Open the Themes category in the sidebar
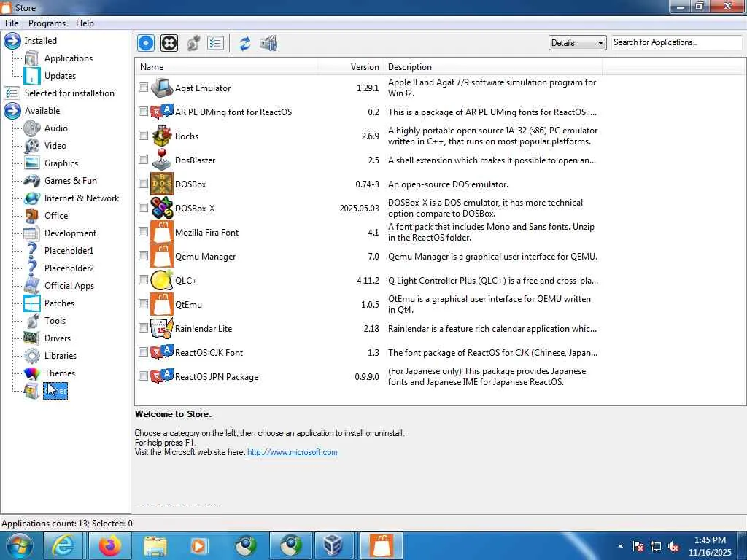 point(60,373)
